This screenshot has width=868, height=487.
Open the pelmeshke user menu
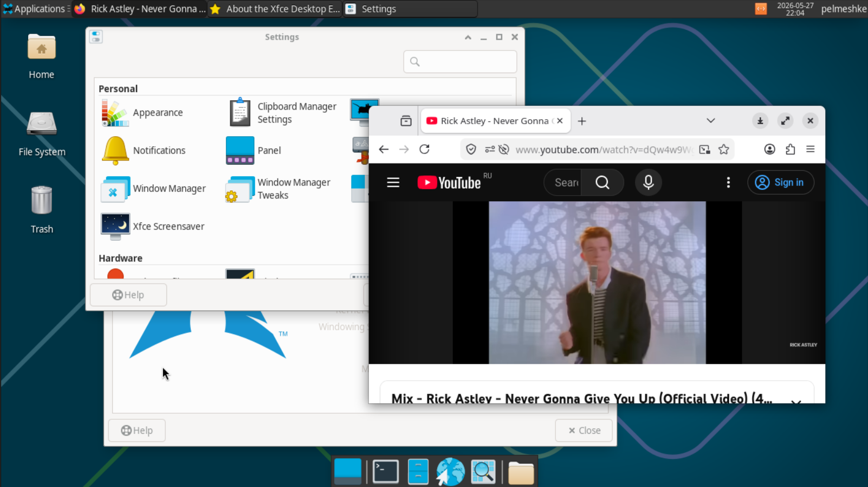(844, 9)
